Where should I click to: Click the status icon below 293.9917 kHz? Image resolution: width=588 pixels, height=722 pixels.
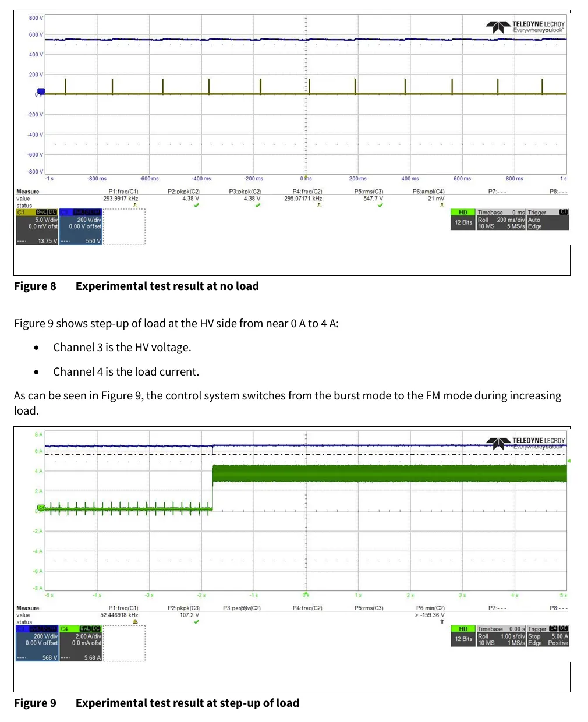pos(135,206)
